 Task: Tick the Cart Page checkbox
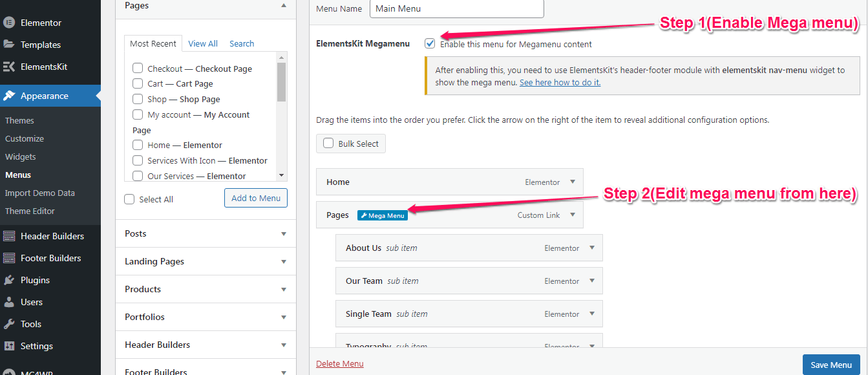[138, 83]
